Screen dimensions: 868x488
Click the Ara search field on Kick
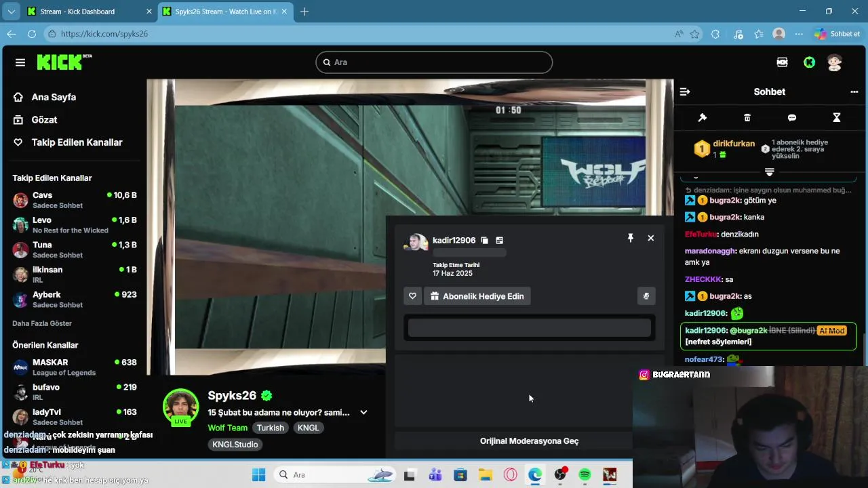[434, 62]
